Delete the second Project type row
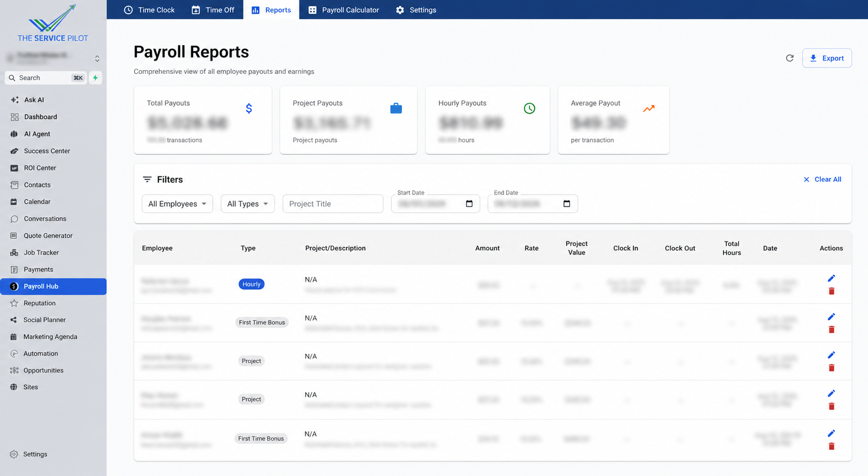This screenshot has width=868, height=476. click(x=831, y=406)
